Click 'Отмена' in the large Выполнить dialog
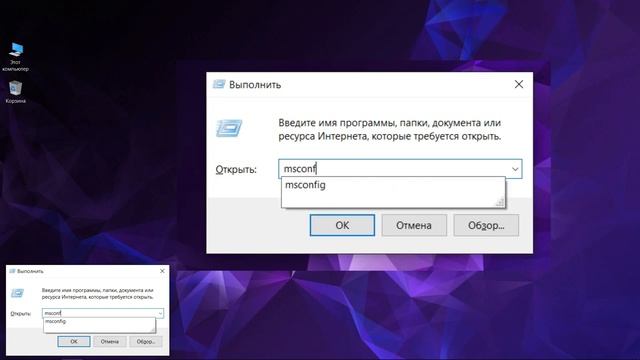640x360 pixels. click(414, 225)
